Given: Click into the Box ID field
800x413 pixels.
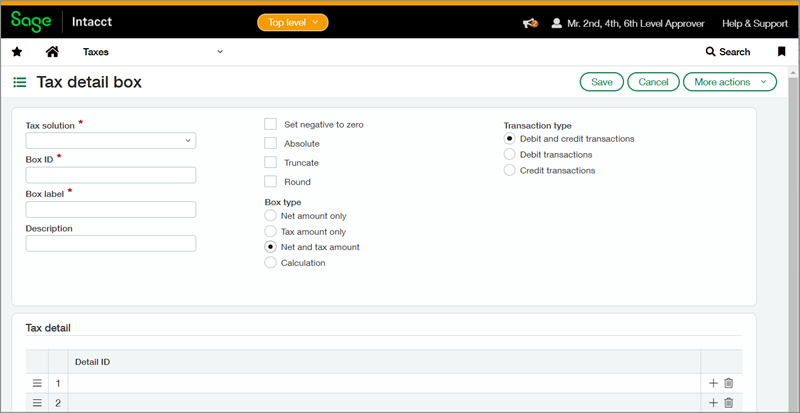Looking at the screenshot, I should (x=110, y=175).
